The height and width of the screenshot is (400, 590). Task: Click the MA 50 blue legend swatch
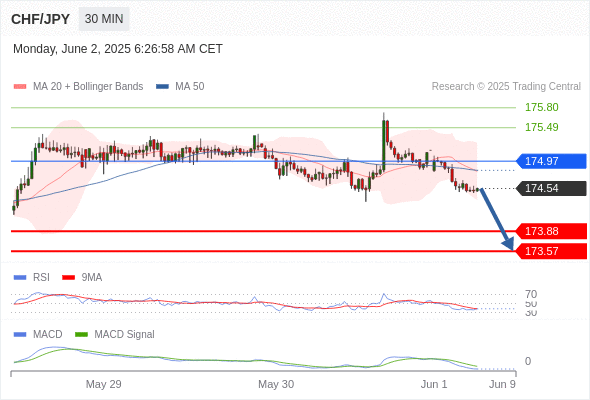coord(163,87)
